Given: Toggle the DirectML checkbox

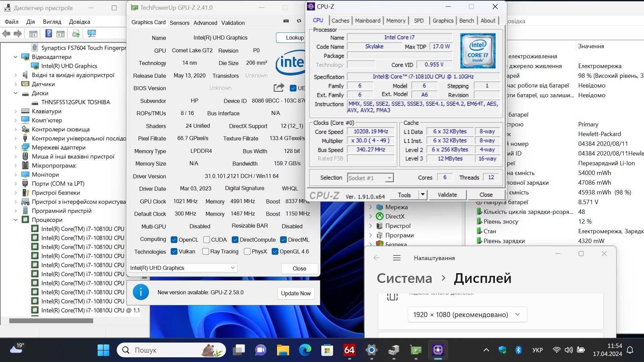Looking at the screenshot, I should tap(283, 240).
